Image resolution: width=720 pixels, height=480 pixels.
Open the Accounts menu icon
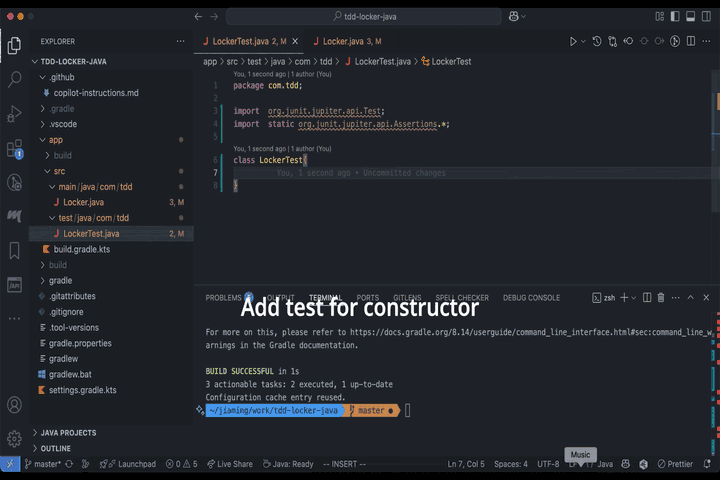click(14, 405)
